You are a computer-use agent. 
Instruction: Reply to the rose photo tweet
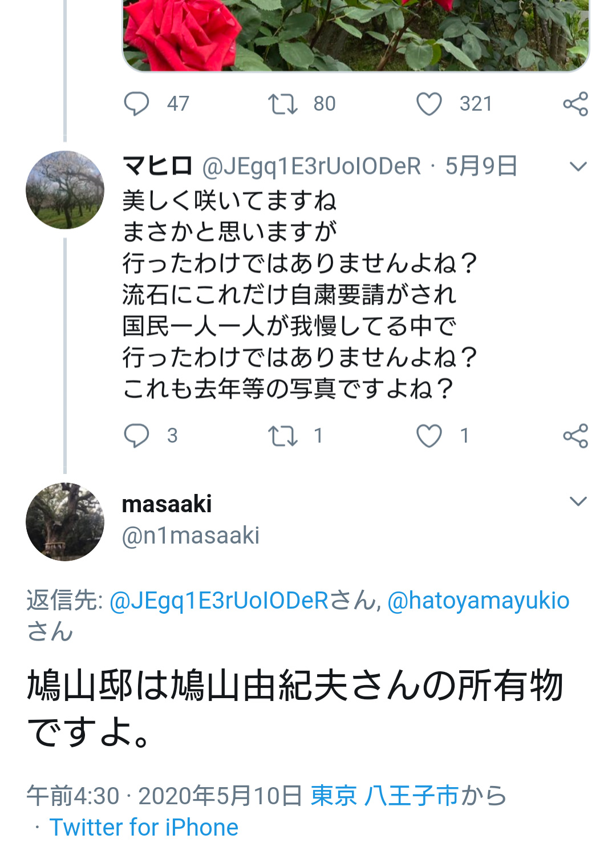[x=136, y=104]
